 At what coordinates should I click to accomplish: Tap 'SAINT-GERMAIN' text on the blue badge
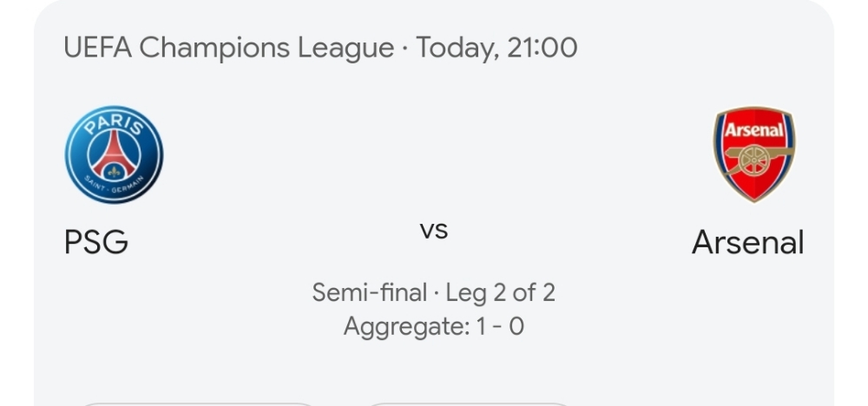[x=114, y=186]
